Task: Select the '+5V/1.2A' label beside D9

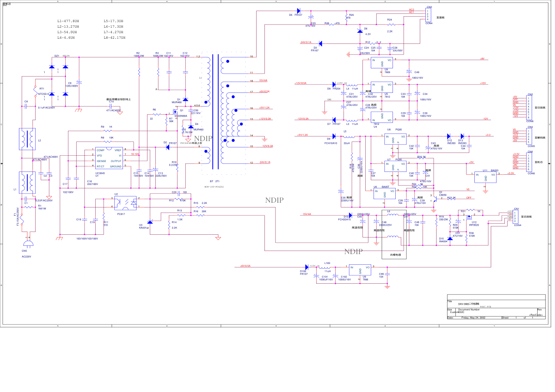Action: (302, 135)
